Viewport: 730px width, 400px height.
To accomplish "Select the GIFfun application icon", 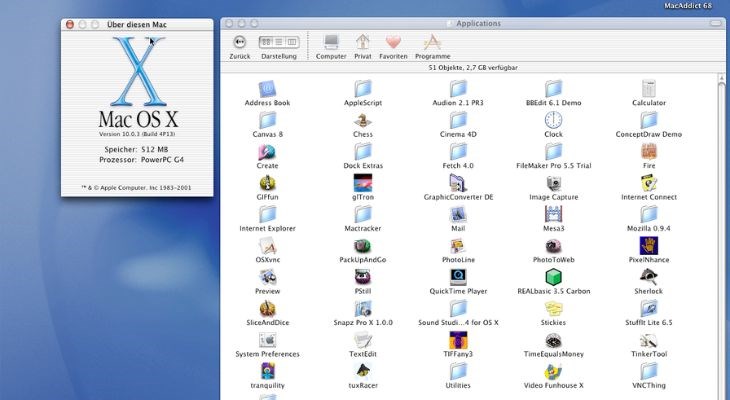I will pyautogui.click(x=267, y=183).
